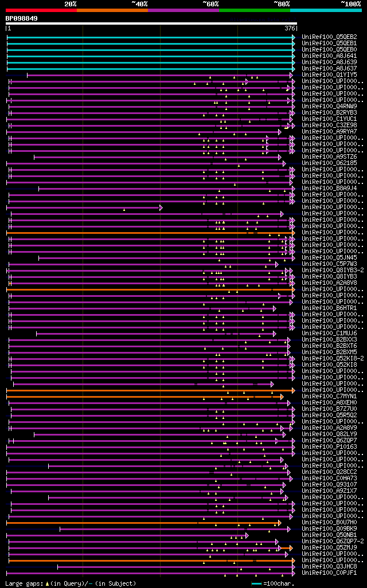The image size is (367, 588).
Task: Click the UniRef100_Q3JHC8 label
Action: (329, 566)
